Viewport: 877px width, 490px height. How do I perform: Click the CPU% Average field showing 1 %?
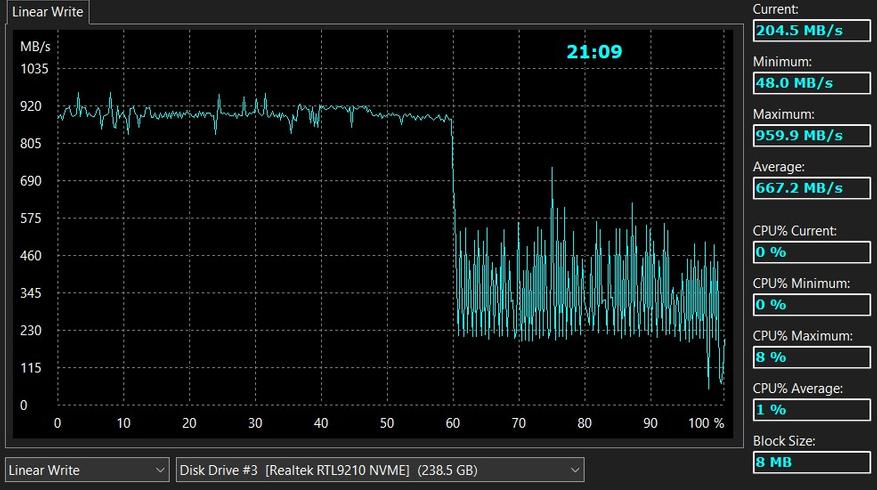pos(811,409)
